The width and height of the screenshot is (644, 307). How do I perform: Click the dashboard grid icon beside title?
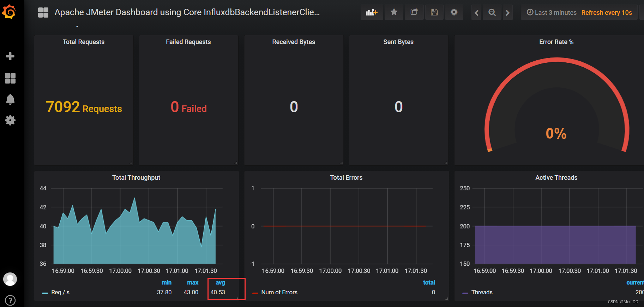point(43,13)
